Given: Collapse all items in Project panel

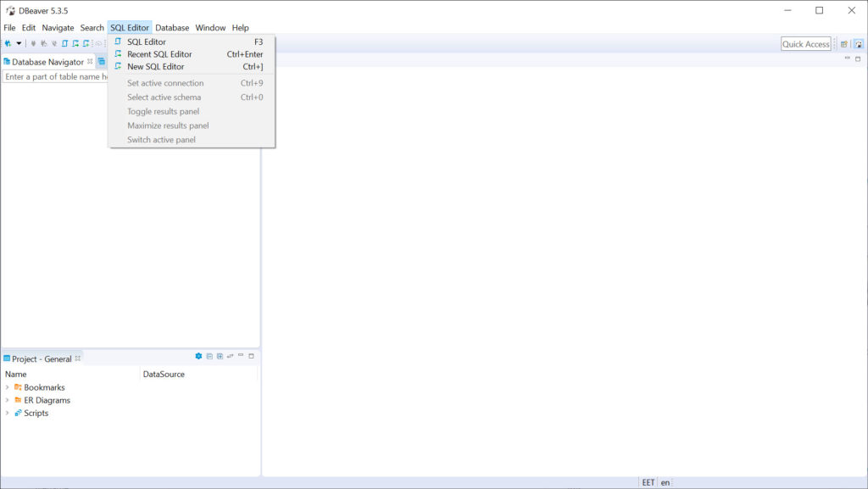Looking at the screenshot, I should tap(209, 357).
